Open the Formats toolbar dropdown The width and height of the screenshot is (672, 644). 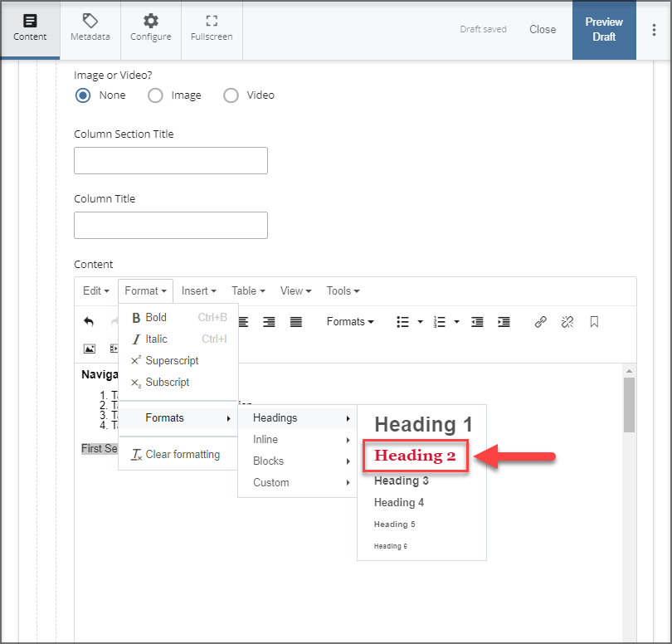tap(350, 321)
